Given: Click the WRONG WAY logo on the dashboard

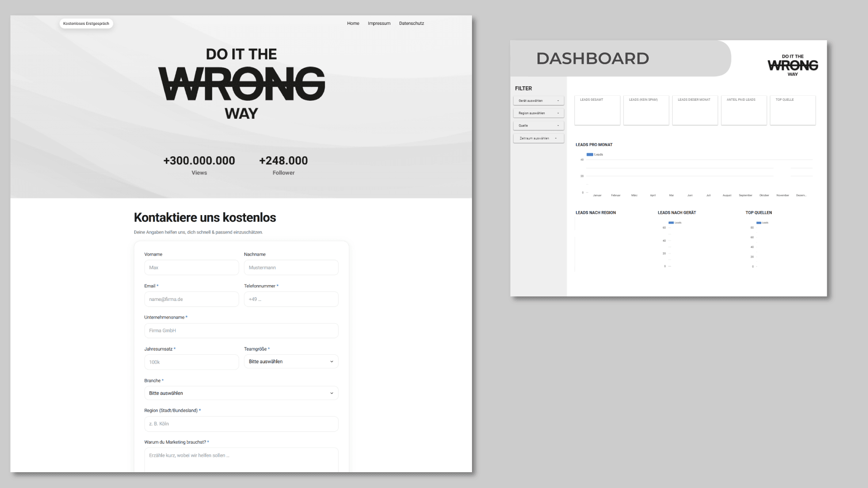Looking at the screenshot, I should [x=792, y=66].
